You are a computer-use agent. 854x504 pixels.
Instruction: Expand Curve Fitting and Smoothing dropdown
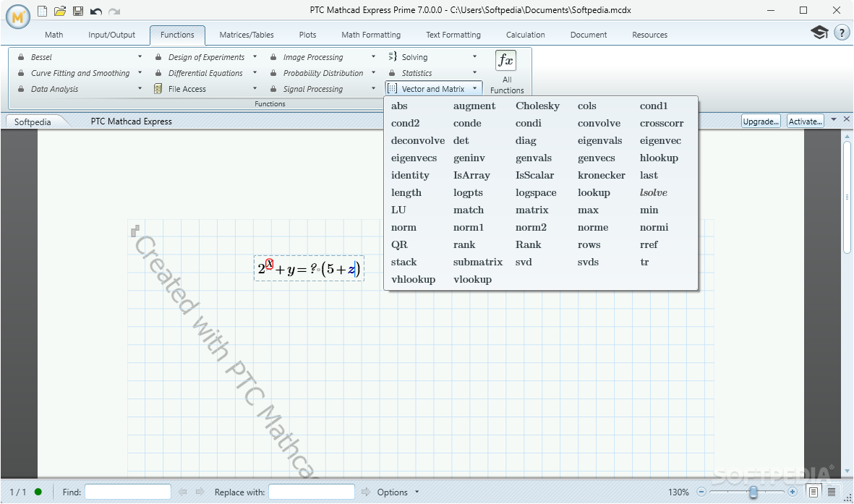[140, 72]
